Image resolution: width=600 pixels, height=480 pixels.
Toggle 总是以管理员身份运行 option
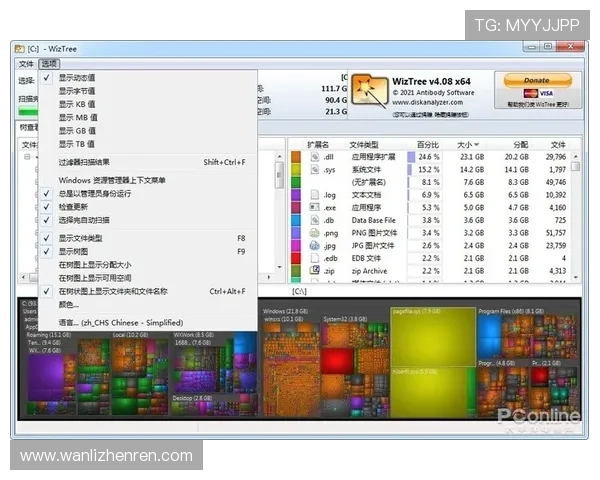click(148, 194)
